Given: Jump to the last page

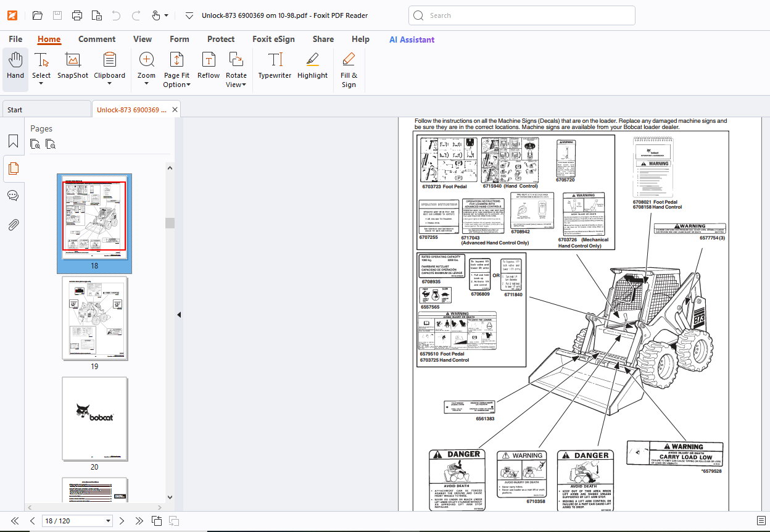Looking at the screenshot, I should [x=139, y=521].
